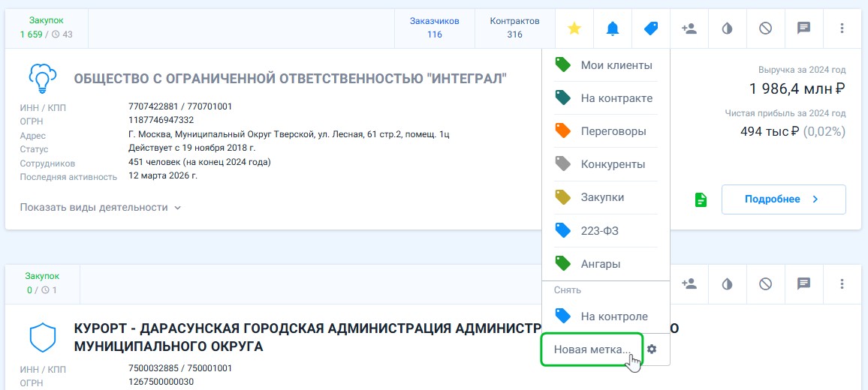Click the lightbulb cloud logo of ИНТЕГРАЛ
Viewport: 868px width, 390px height.
pyautogui.click(x=43, y=79)
